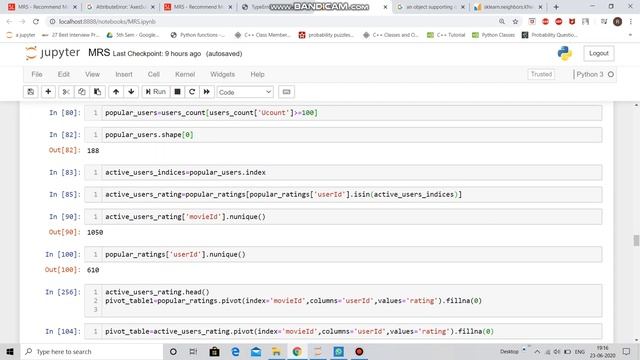Screen dimensions: 640x360
Task: Open the Insert menu
Action: click(124, 74)
